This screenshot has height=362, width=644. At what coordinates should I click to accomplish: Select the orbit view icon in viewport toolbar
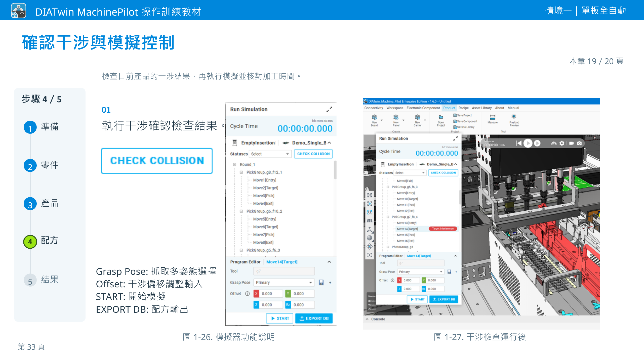(x=370, y=246)
